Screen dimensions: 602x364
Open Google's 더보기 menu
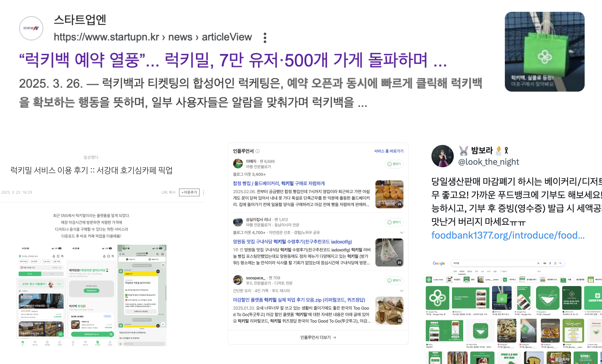(x=503, y=271)
